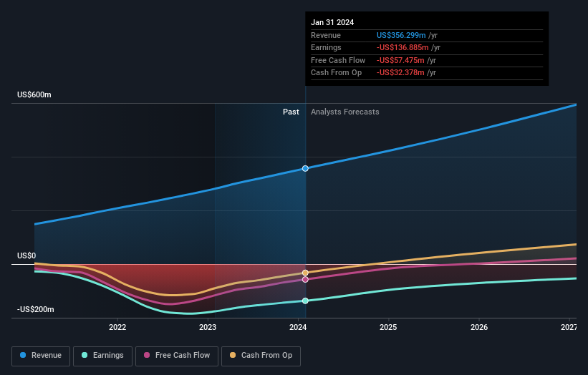Click the US$356.299m revenue value
Screen dimensions: 588x375
pyautogui.click(x=401, y=35)
